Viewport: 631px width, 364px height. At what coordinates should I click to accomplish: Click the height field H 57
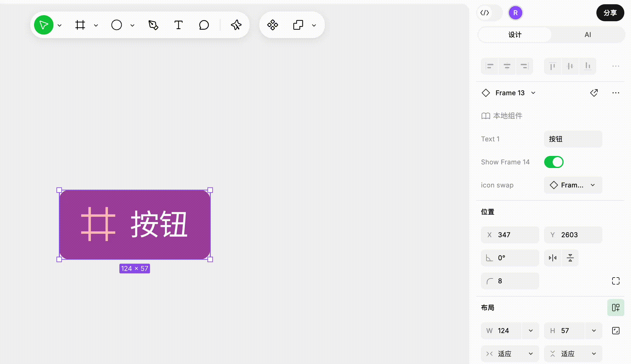click(x=565, y=331)
